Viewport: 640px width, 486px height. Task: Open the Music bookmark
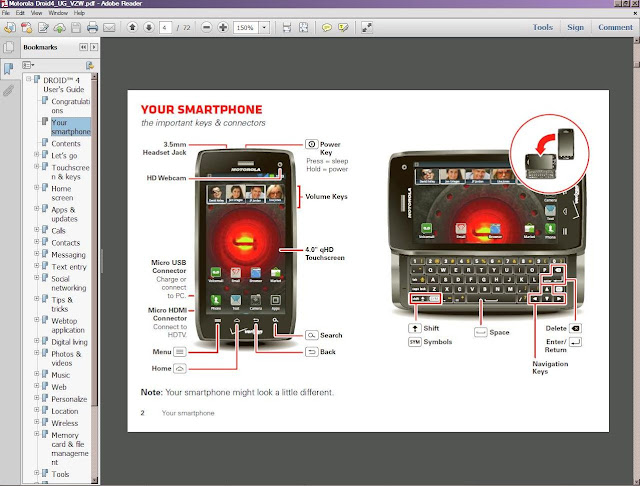(x=60, y=375)
